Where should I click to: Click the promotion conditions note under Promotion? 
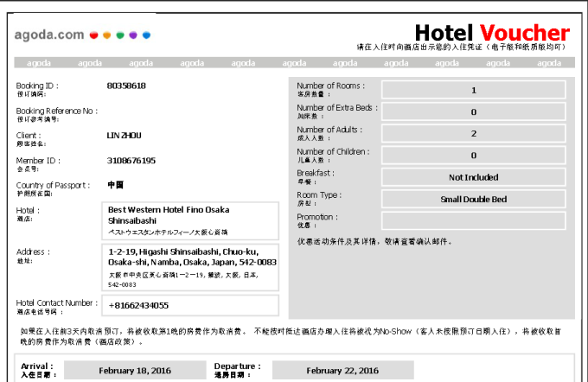pos(374,242)
